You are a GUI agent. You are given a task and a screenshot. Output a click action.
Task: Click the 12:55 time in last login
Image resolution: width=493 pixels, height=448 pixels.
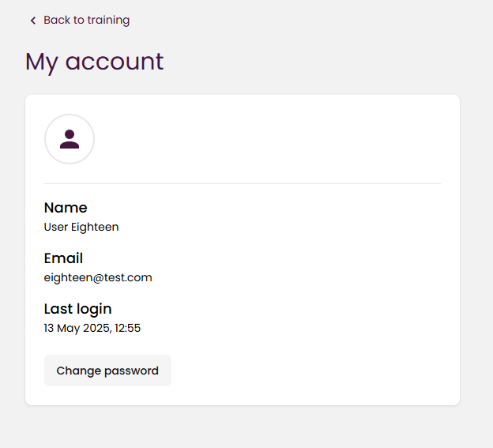(128, 328)
